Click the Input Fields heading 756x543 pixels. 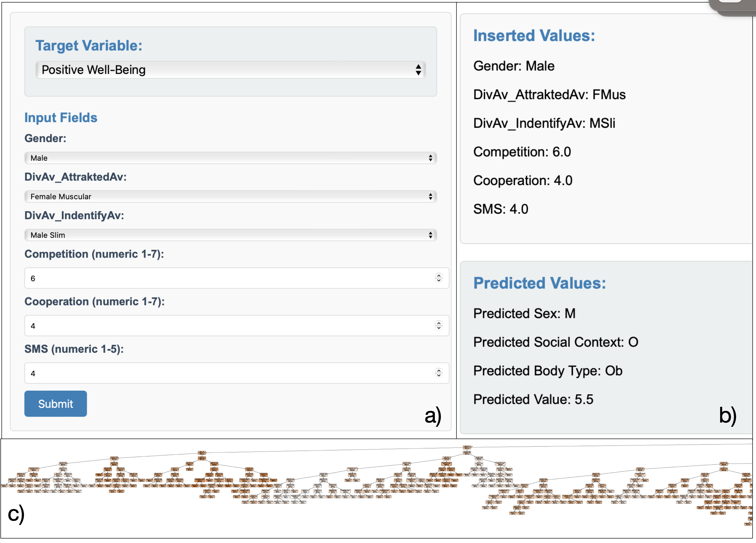(61, 118)
